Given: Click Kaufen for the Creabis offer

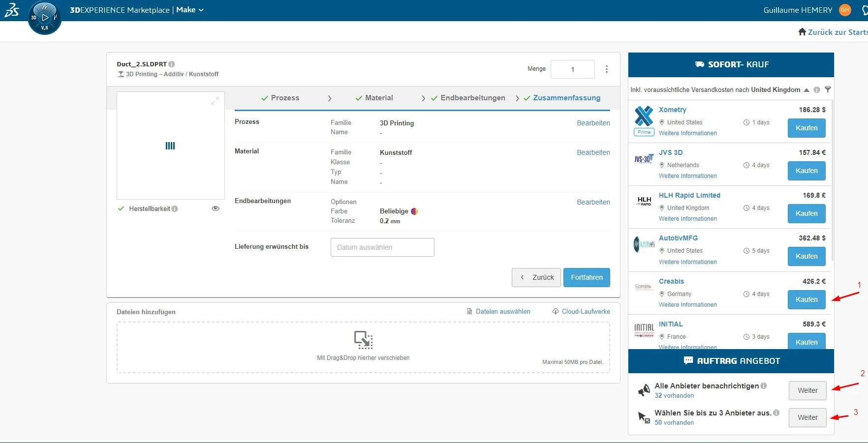Looking at the screenshot, I should 806,299.
